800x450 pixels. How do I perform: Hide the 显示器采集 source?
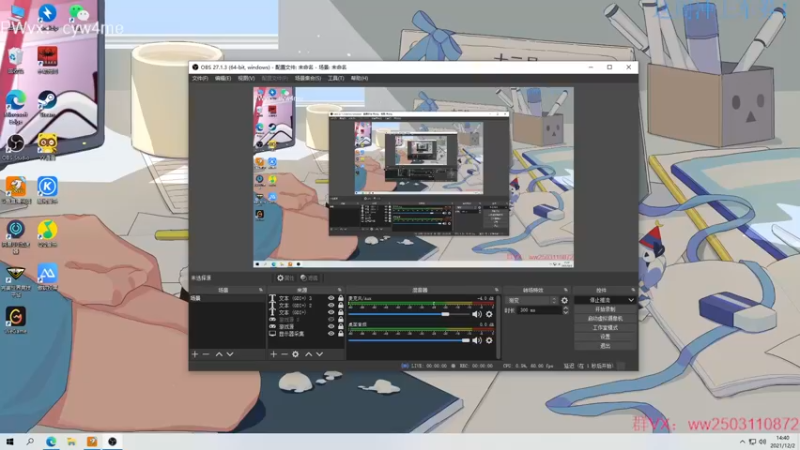(x=331, y=334)
